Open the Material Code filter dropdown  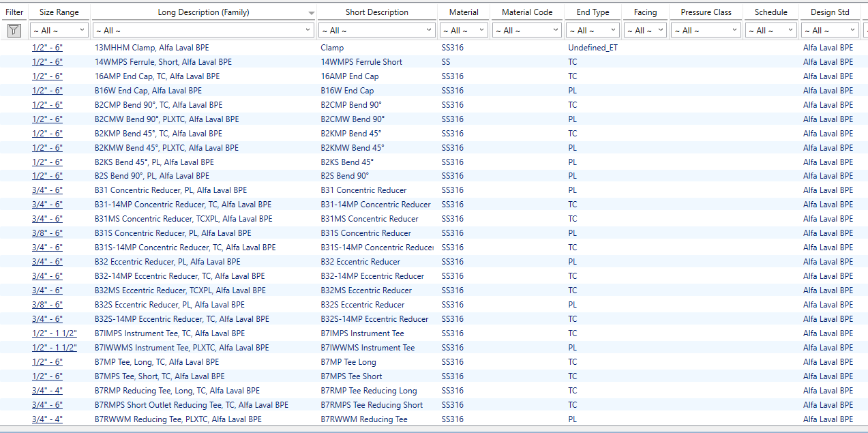click(527, 30)
